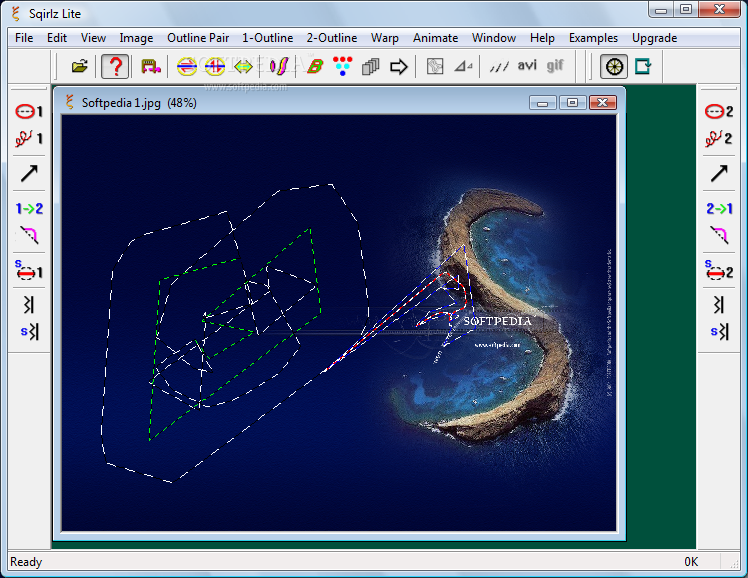Viewport: 748px width, 578px height.
Task: Click the red letter B icon
Action: 315,66
